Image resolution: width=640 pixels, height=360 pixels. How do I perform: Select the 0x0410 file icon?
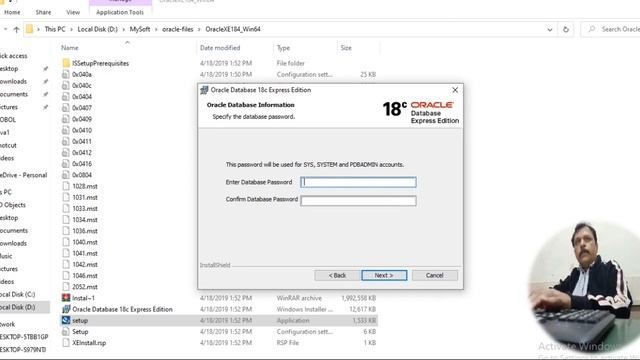[66, 130]
